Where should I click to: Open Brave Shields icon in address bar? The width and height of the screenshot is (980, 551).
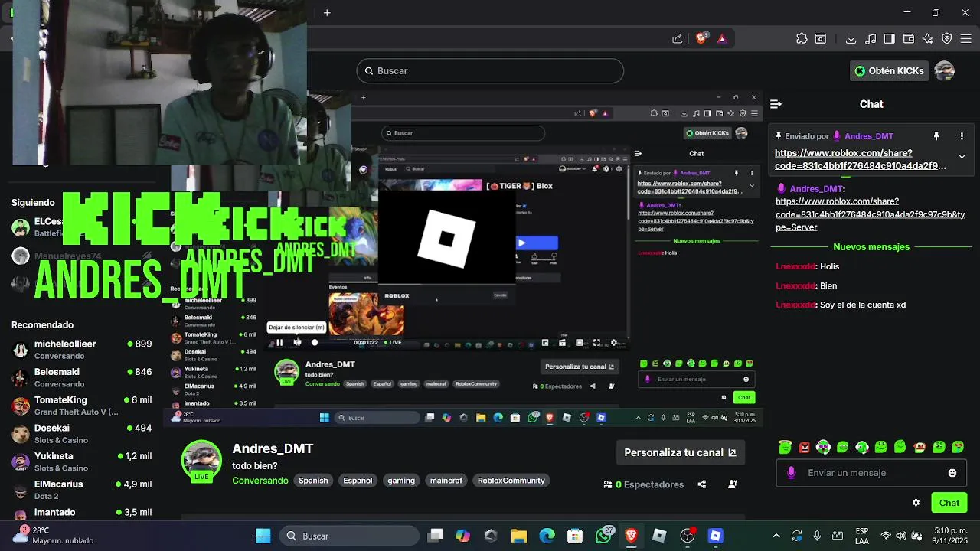(701, 38)
